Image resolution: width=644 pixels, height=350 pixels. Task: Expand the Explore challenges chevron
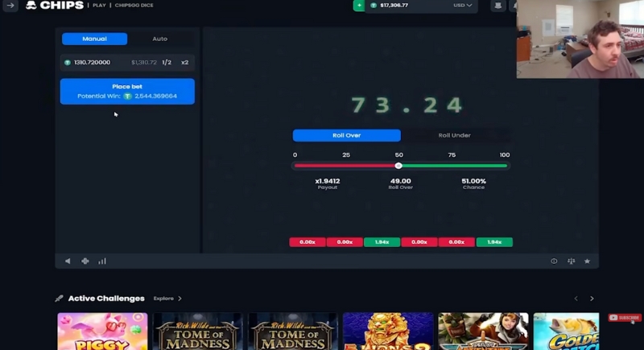tap(180, 299)
